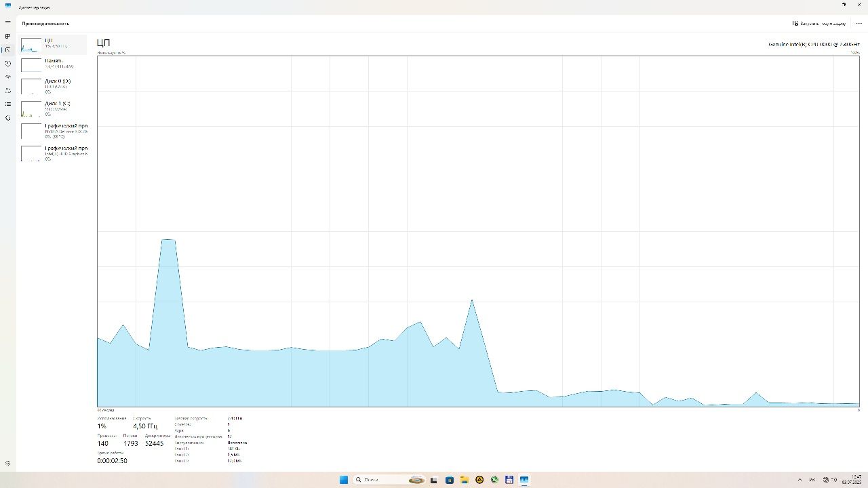Click the Genuine Intel(R) CPU model name

click(x=814, y=44)
